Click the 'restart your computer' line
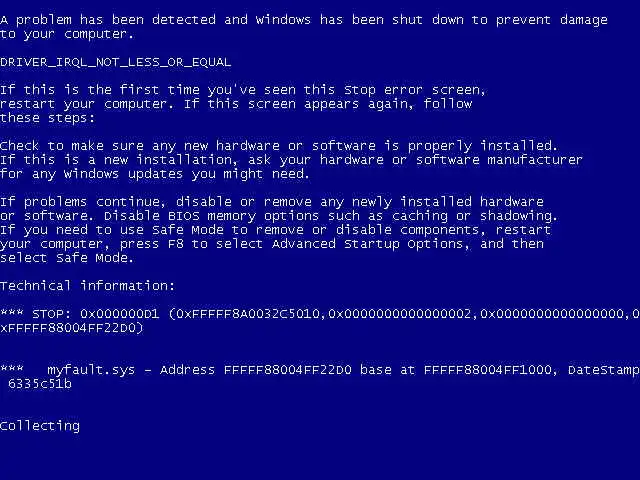Viewport: 640px width, 480px height. tap(236, 104)
